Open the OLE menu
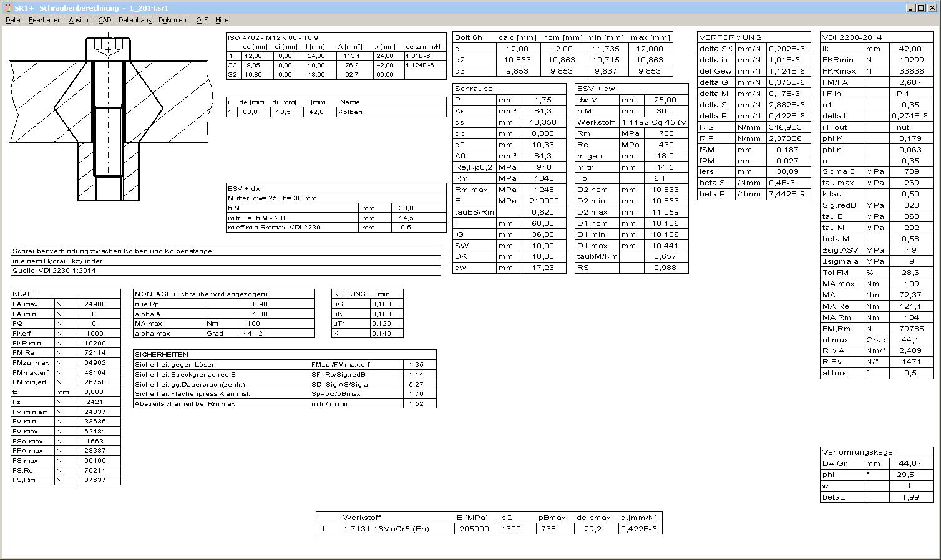941x560 pixels. click(x=202, y=20)
